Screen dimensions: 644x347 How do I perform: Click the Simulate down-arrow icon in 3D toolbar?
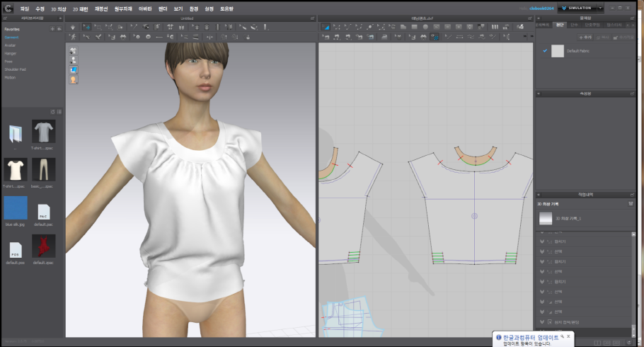(73, 27)
